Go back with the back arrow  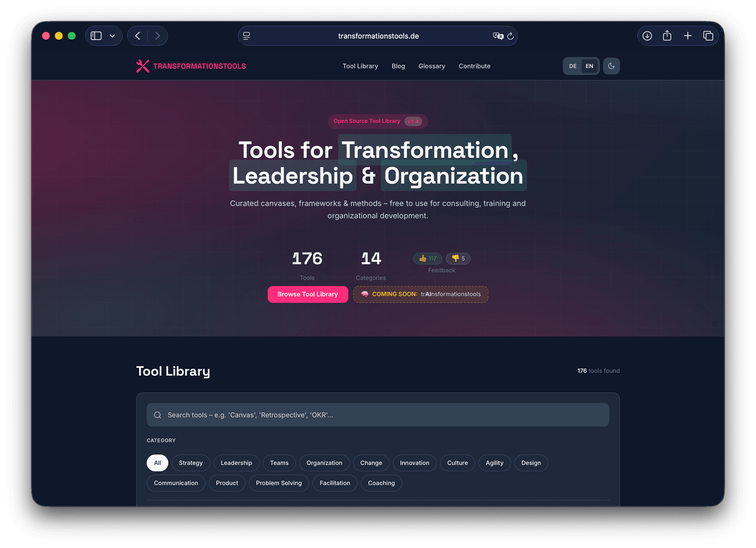pyautogui.click(x=138, y=36)
